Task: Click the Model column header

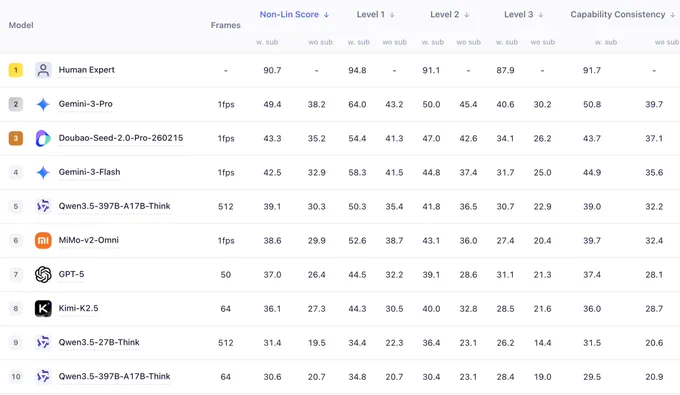Action: coord(21,25)
